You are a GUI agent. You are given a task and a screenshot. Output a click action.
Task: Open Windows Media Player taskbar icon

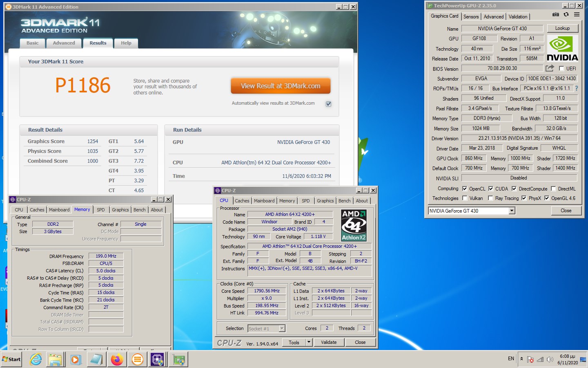pyautogui.click(x=76, y=359)
